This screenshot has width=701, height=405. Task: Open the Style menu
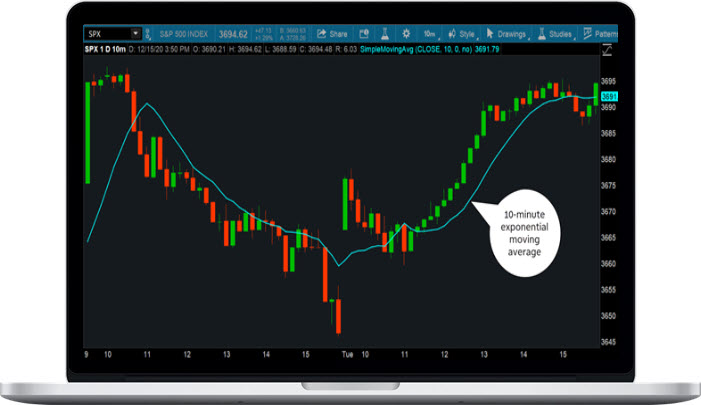462,33
